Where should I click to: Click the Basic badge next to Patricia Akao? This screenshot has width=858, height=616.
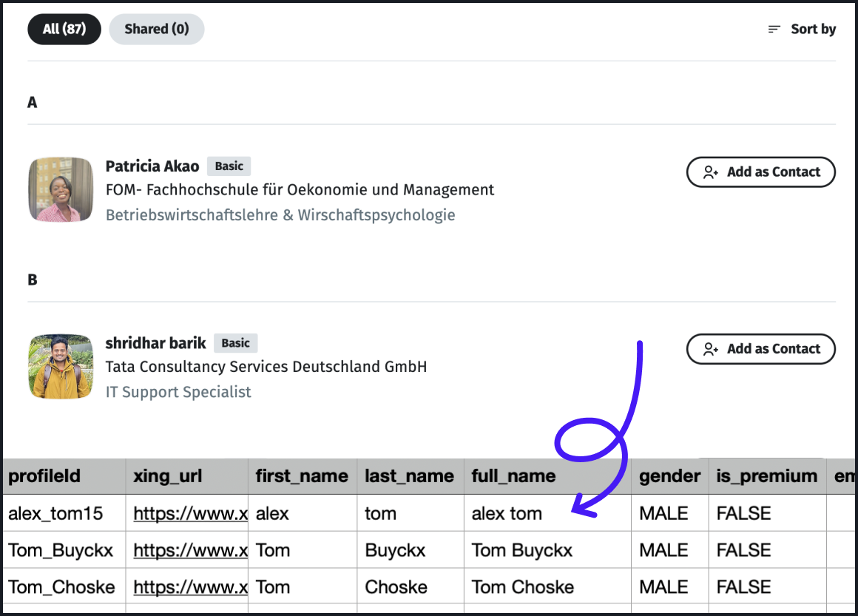point(229,166)
